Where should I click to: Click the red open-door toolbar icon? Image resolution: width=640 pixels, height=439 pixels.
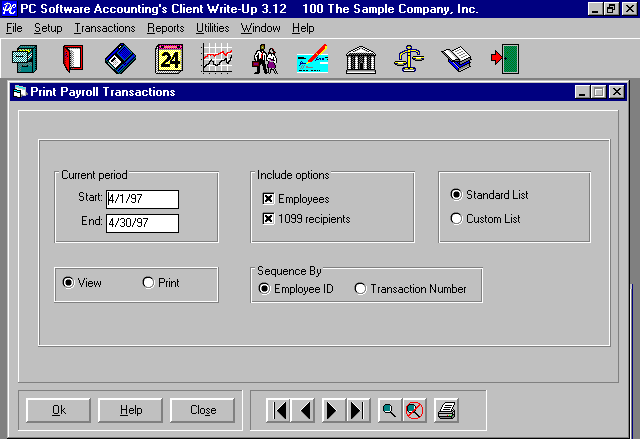pyautogui.click(x=73, y=59)
